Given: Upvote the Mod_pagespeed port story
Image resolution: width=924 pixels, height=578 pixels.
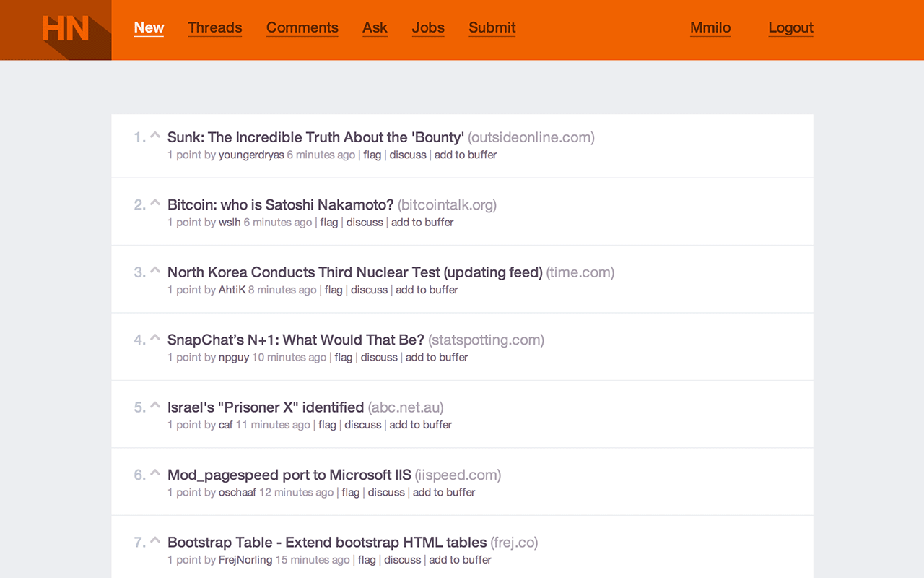Looking at the screenshot, I should [x=155, y=473].
